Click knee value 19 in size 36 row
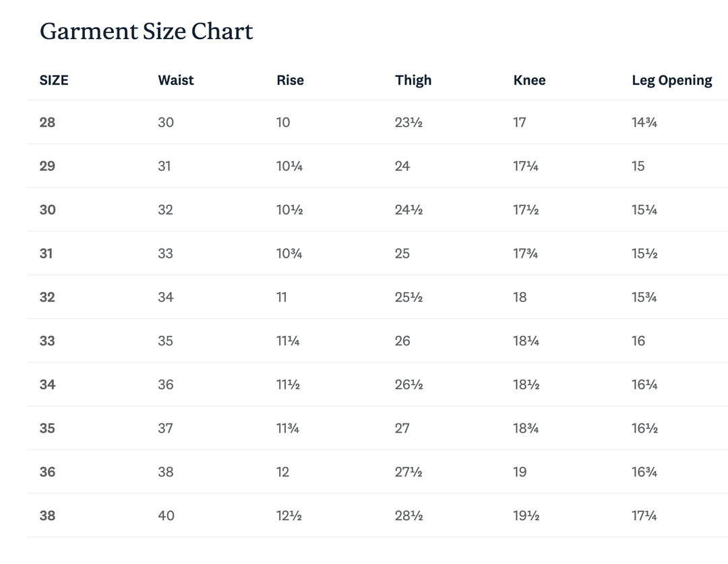 coord(520,472)
